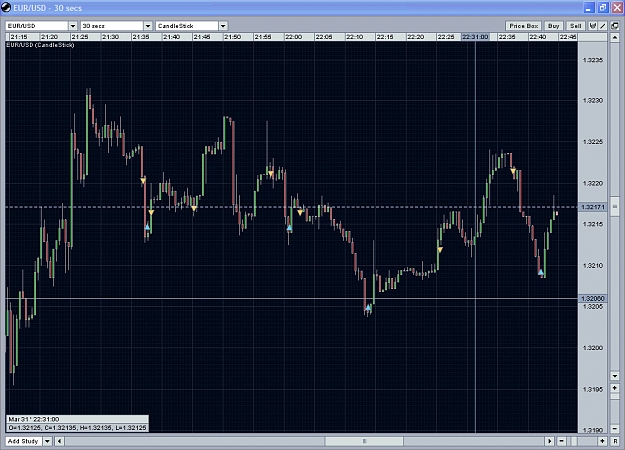
Task: Click the horizontal scrollbar thumb
Action: pos(364,441)
